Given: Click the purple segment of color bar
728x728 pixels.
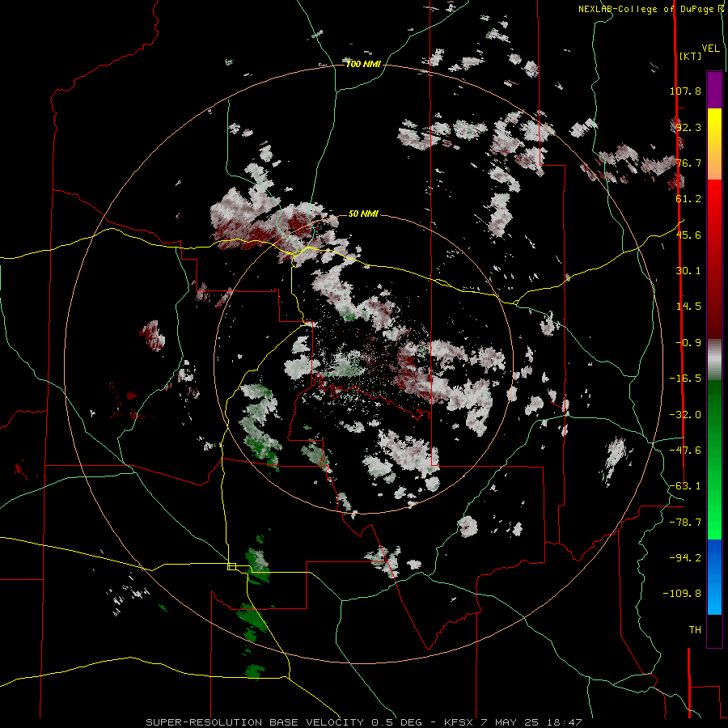Looking at the screenshot, I should [714, 90].
